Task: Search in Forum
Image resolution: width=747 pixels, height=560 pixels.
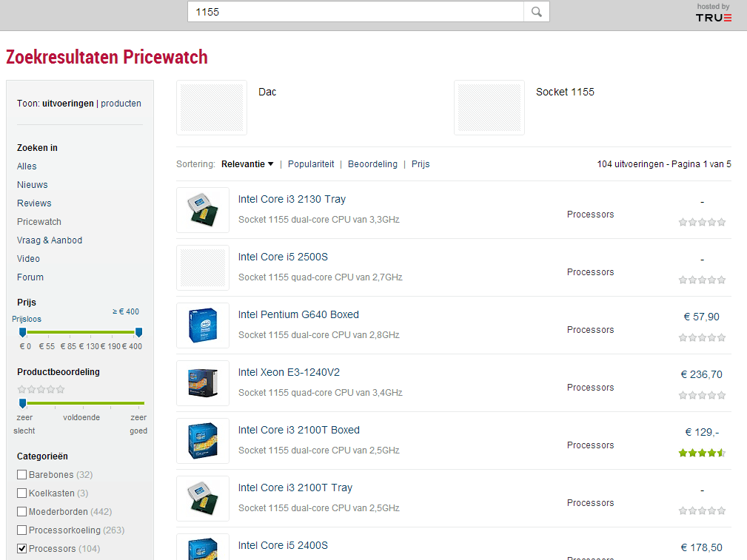Action: point(30,277)
